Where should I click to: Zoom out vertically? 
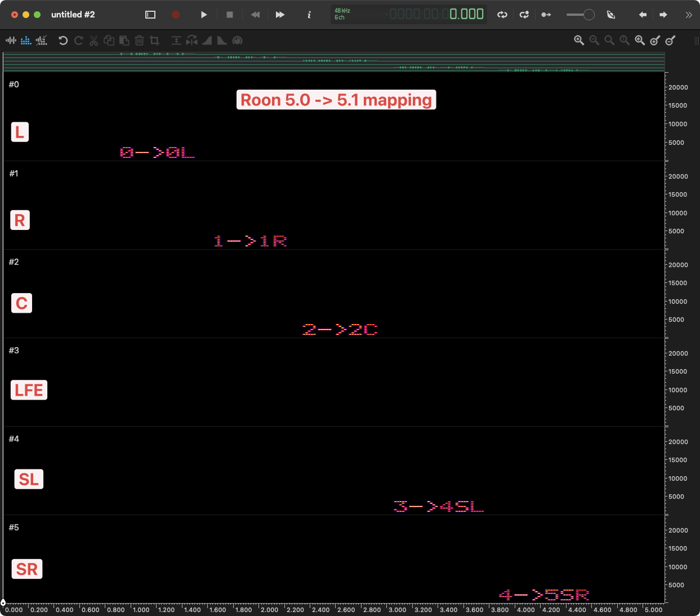(670, 41)
